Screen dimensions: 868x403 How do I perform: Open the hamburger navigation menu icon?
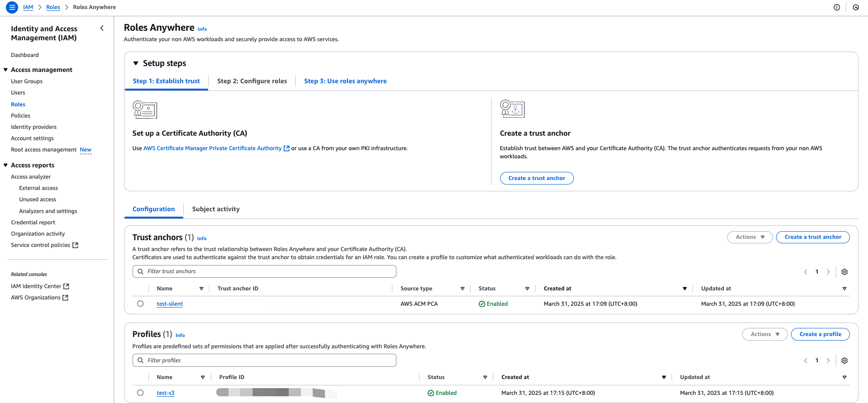click(x=12, y=7)
